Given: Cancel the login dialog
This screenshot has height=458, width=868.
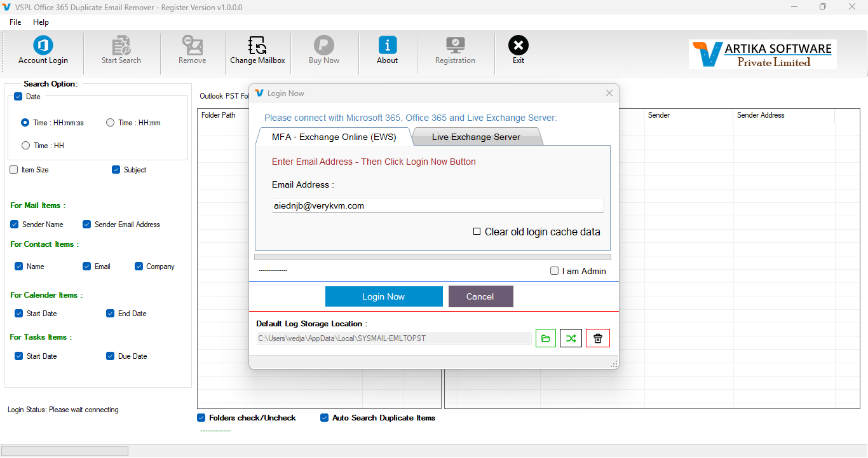Looking at the screenshot, I should (480, 296).
